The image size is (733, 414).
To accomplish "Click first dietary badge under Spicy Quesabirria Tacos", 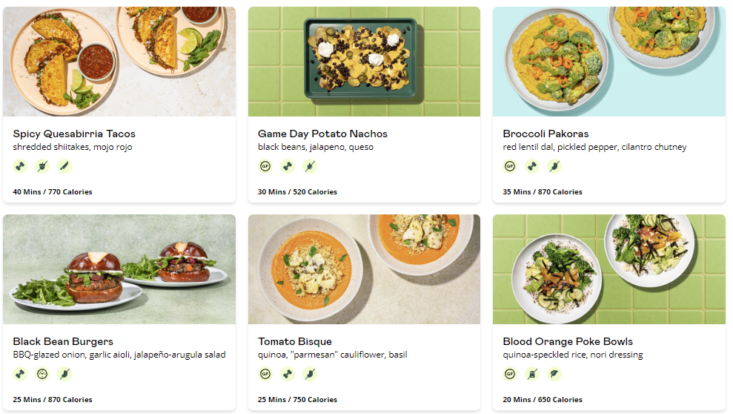I will (x=19, y=166).
